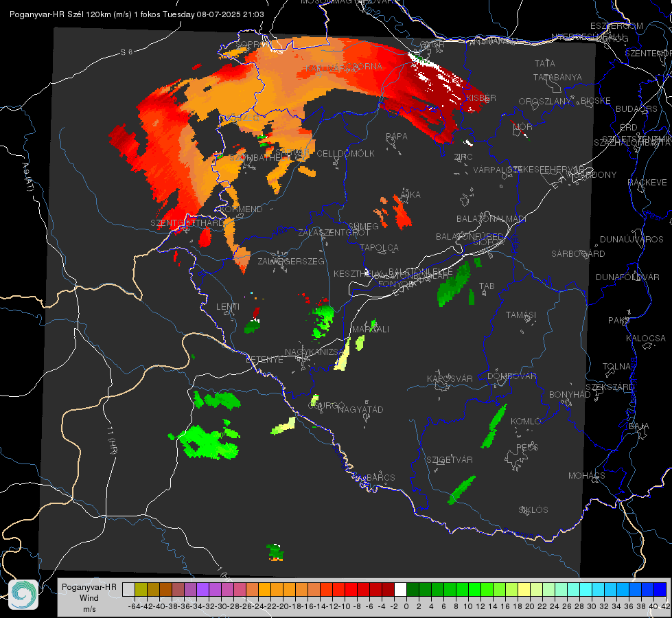
Task: Select the white swatch in wind legend
Action: pyautogui.click(x=400, y=589)
